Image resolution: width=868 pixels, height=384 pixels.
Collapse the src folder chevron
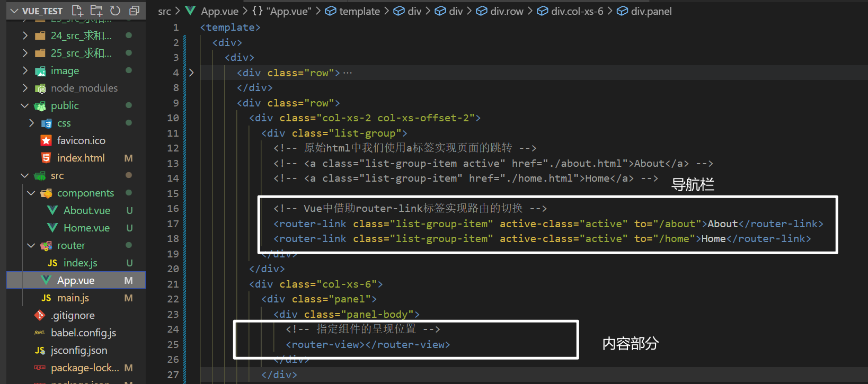(x=25, y=175)
